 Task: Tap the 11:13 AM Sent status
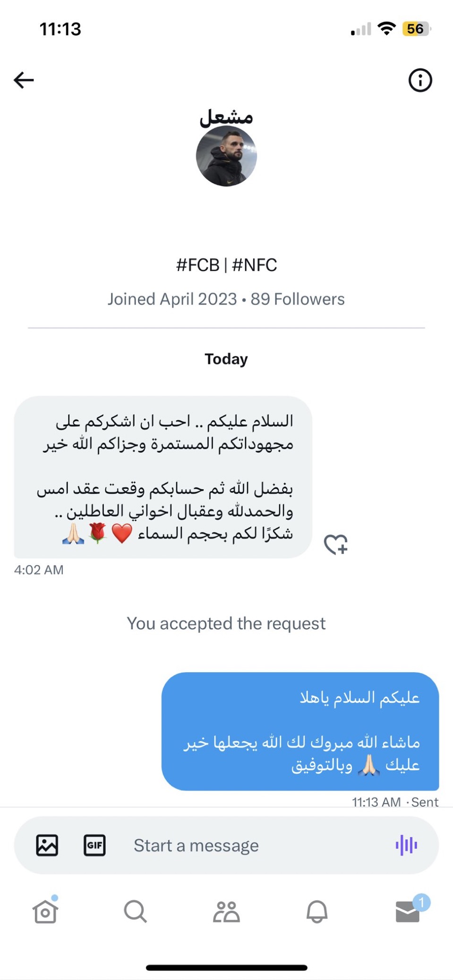[395, 802]
